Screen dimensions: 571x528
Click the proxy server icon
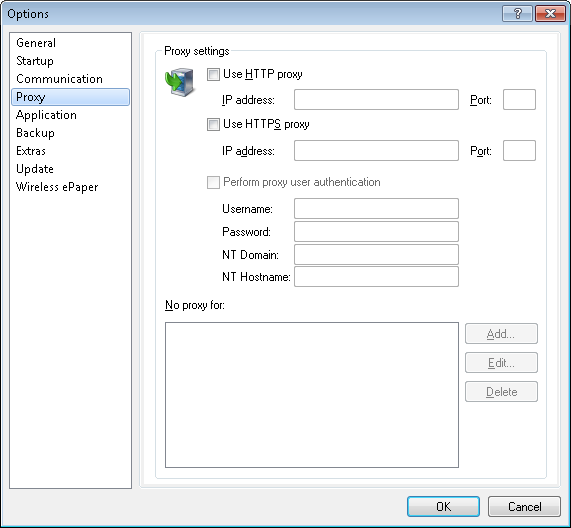click(180, 82)
